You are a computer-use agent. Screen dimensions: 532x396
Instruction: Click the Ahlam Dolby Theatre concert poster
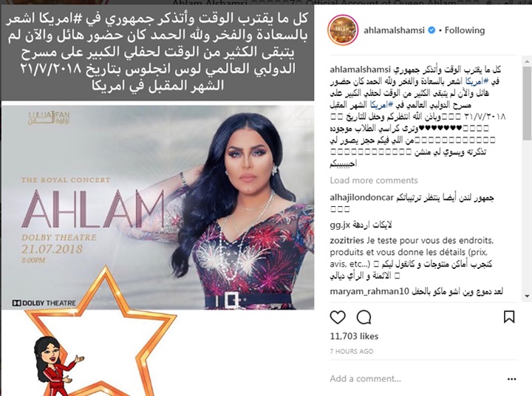158,208
